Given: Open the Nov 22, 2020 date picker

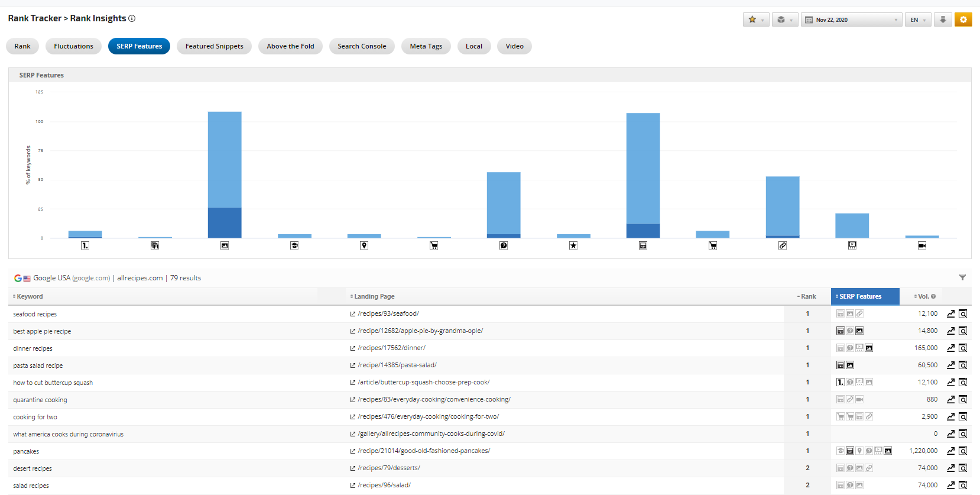Looking at the screenshot, I should 851,20.
